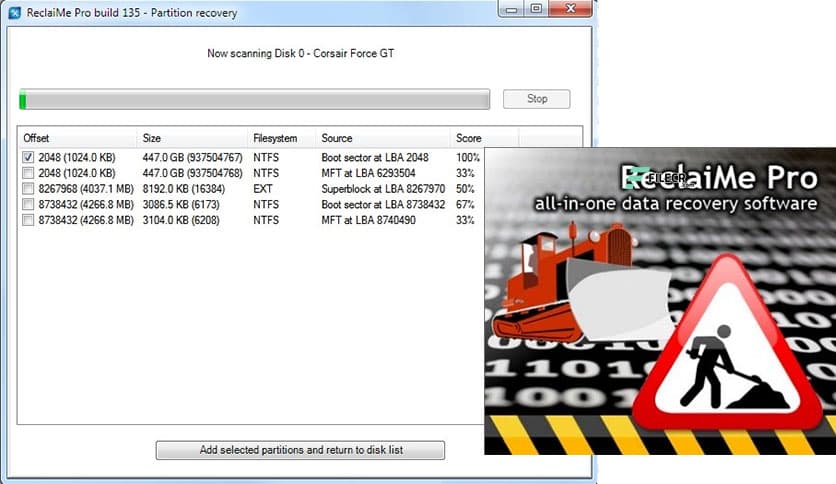Screen dimensions: 836x484
Task: Click the Boot sector at LBA 2048 source
Action: tap(375, 157)
